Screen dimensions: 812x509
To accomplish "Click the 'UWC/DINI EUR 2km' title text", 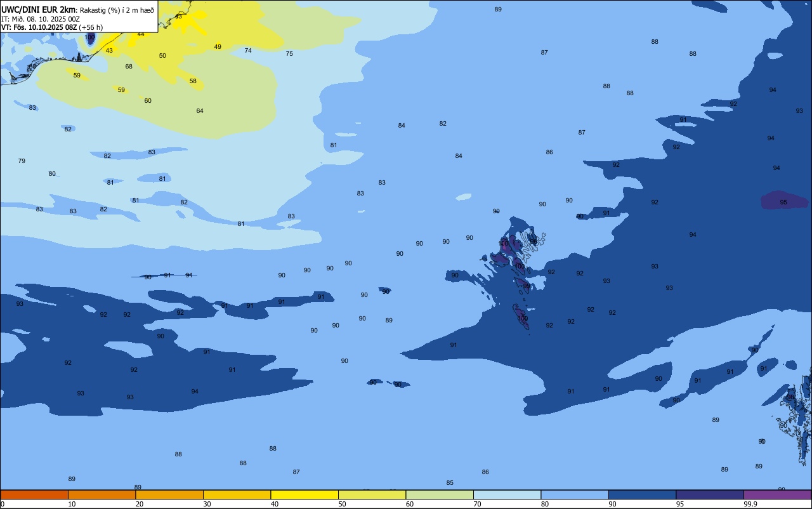I will click(39, 10).
